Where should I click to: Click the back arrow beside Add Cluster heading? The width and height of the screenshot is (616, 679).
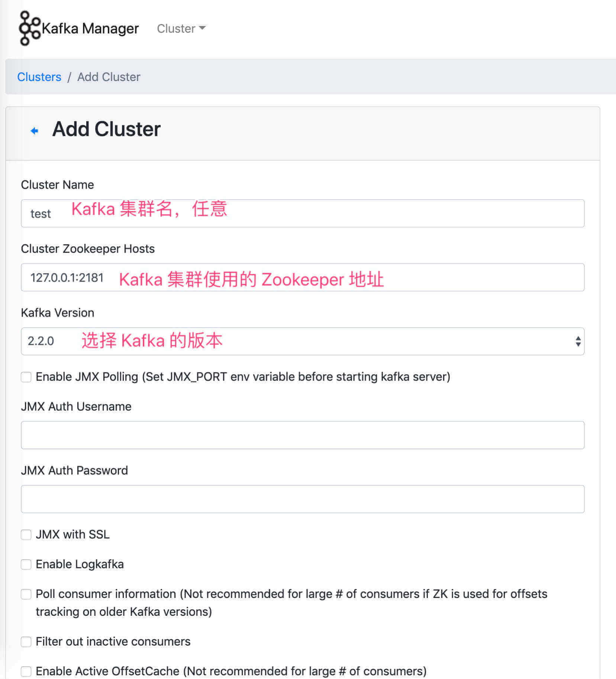click(34, 130)
